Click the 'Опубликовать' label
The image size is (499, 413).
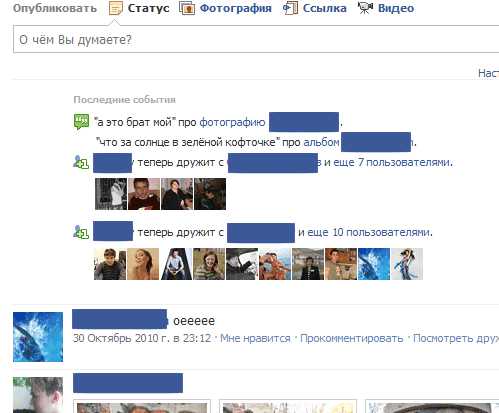click(55, 8)
